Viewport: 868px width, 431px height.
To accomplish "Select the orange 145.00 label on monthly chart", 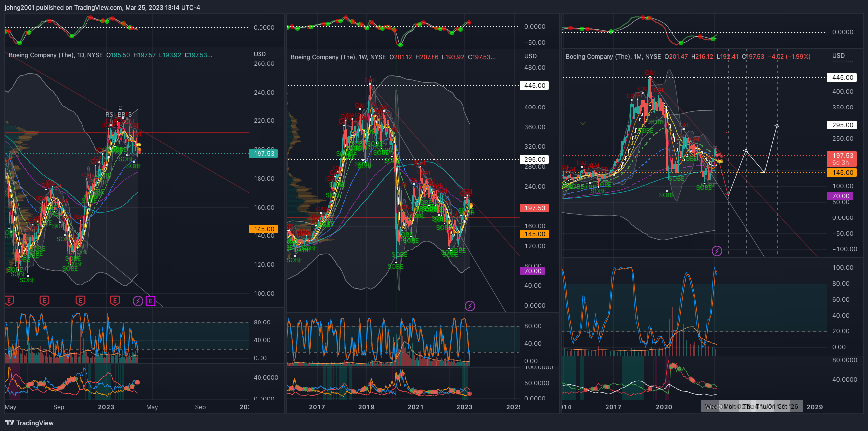I will tap(842, 173).
